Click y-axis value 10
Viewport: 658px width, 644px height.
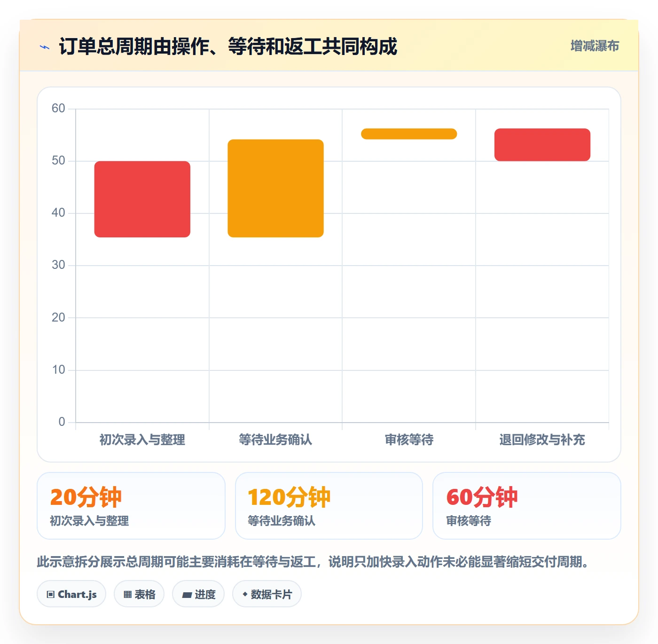click(58, 370)
